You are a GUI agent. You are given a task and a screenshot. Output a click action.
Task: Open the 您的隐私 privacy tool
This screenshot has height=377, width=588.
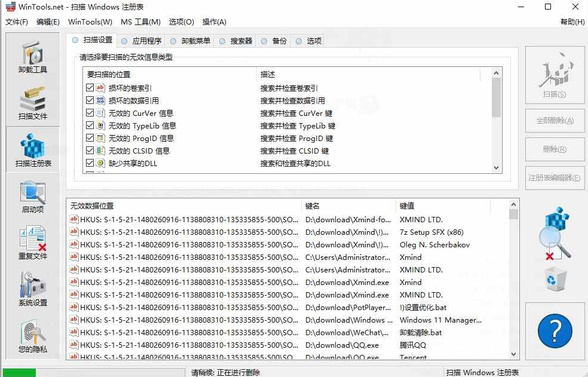(32, 335)
